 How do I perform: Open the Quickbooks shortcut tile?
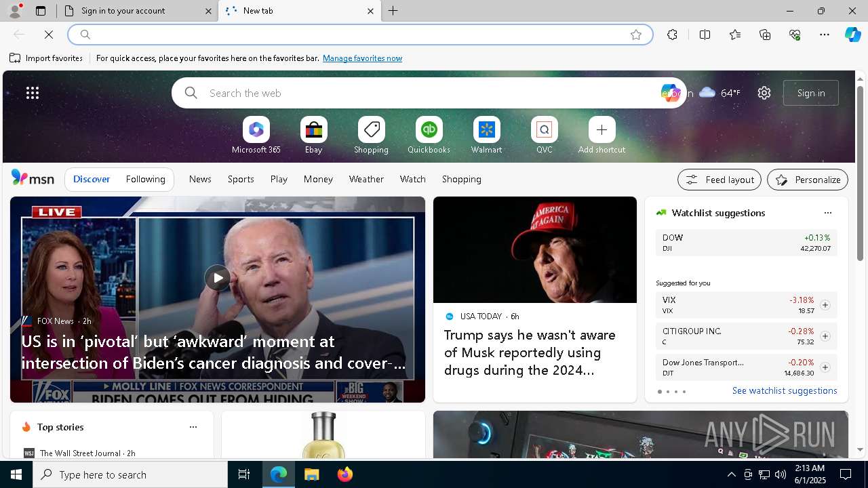tap(429, 136)
